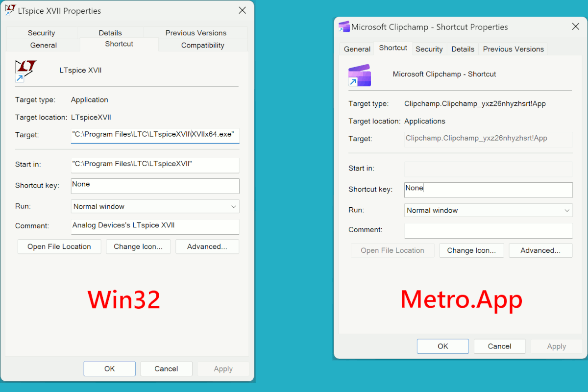Click the Clipchamp target type value text
This screenshot has height=392, width=588.
point(475,103)
